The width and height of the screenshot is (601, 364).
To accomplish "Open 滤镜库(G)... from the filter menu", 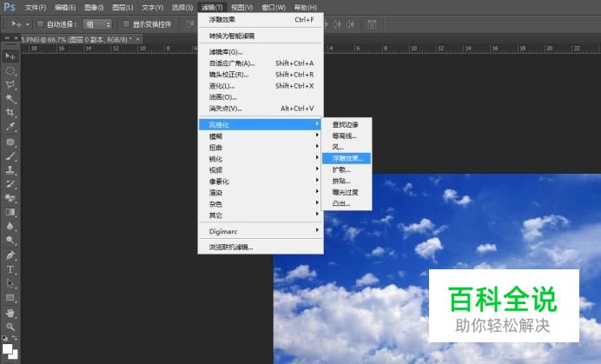I will point(261,52).
